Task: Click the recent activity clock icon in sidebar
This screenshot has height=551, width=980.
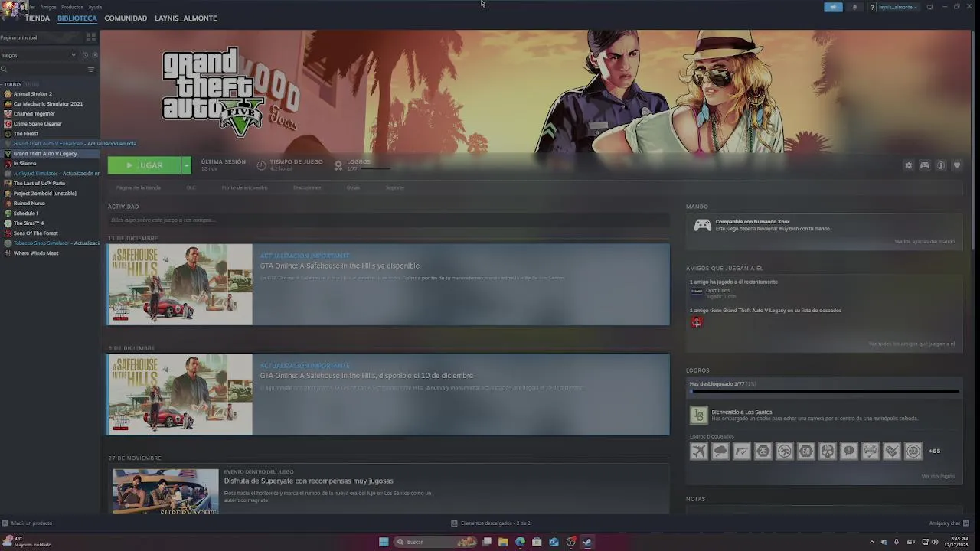Action: coord(85,55)
